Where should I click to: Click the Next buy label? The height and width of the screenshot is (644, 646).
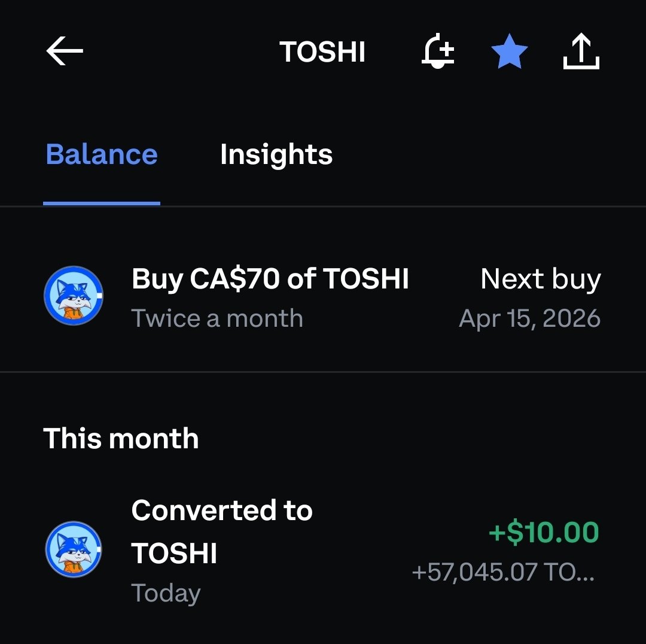(x=540, y=279)
